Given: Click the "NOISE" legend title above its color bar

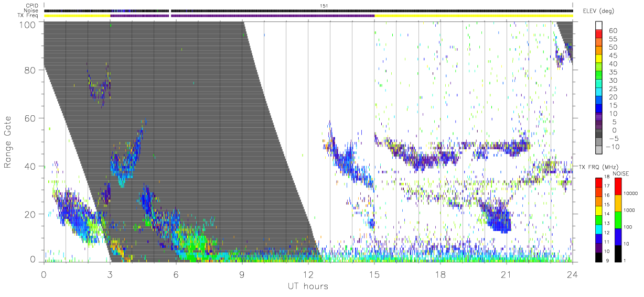Looking at the screenshot, I should [x=621, y=173].
